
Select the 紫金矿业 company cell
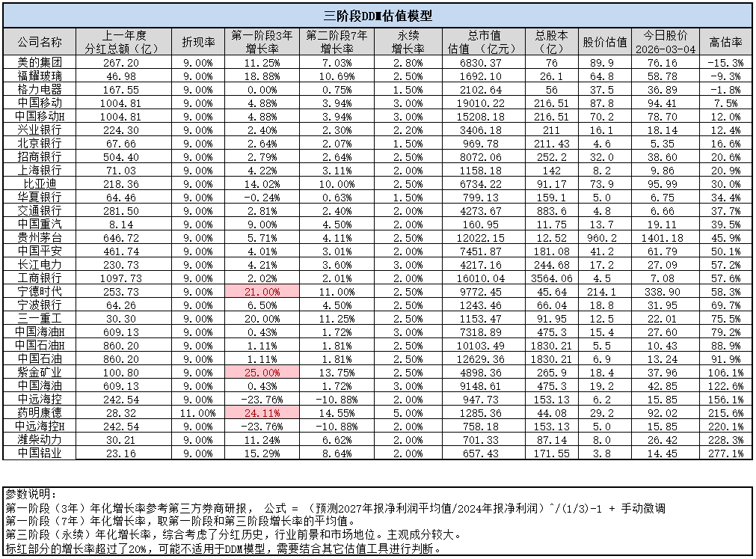point(40,373)
